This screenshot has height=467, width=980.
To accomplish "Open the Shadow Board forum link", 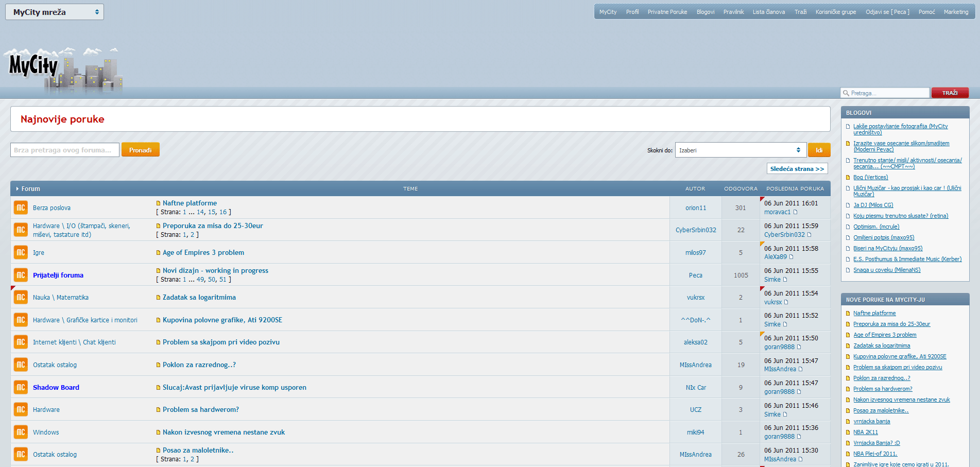I will (x=56, y=387).
